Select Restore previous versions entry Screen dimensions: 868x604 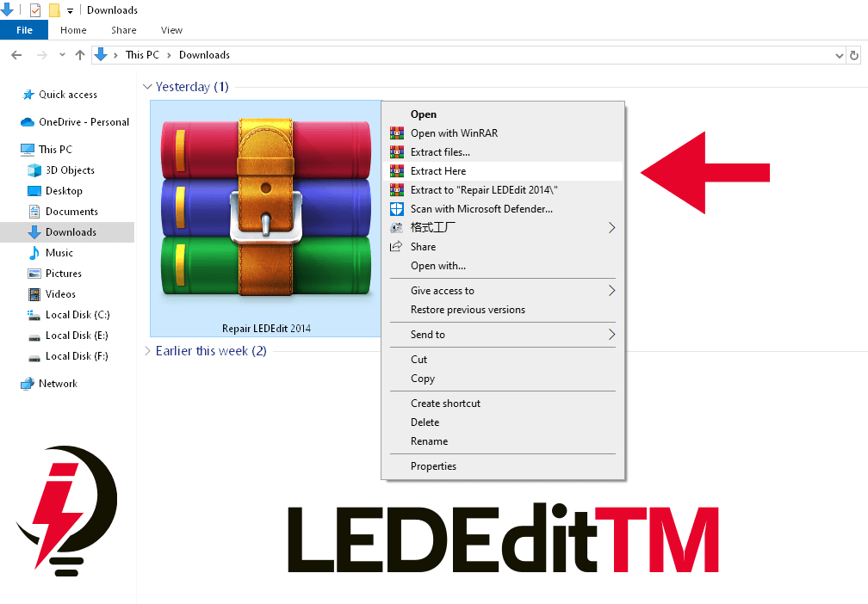coord(503,310)
